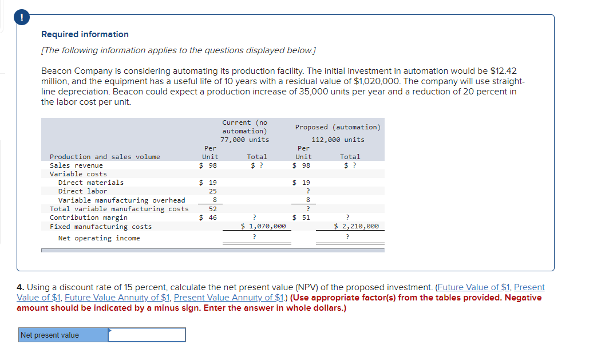Viewport: 609px width, 364px height.
Task: Click inside the Net present value answer box
Action: point(149,335)
